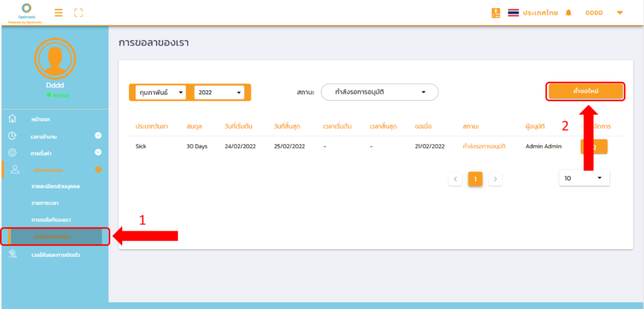The width and height of the screenshot is (644, 309).
Task: Open รายละเอียดส่วนบุคคล in the sidebar
Action: [x=55, y=187]
